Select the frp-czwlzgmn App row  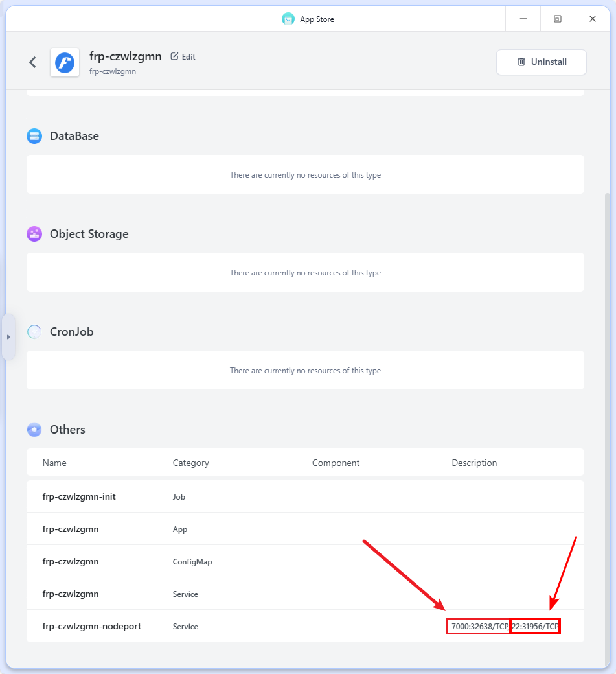pos(71,529)
